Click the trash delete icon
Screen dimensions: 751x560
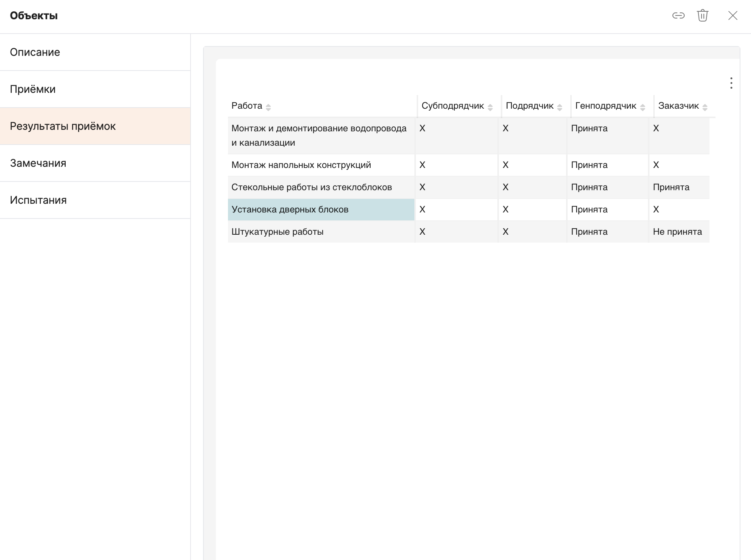[702, 15]
